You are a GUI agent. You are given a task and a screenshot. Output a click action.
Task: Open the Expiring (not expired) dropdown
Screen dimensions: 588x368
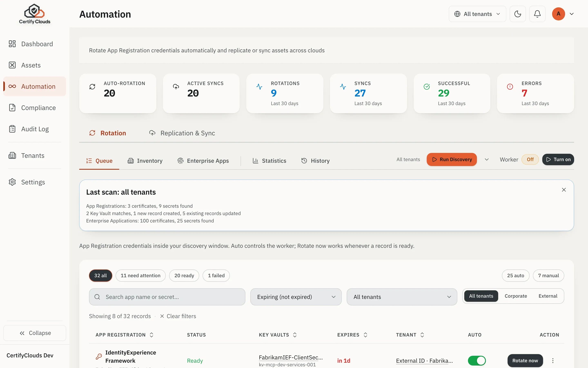296,297
